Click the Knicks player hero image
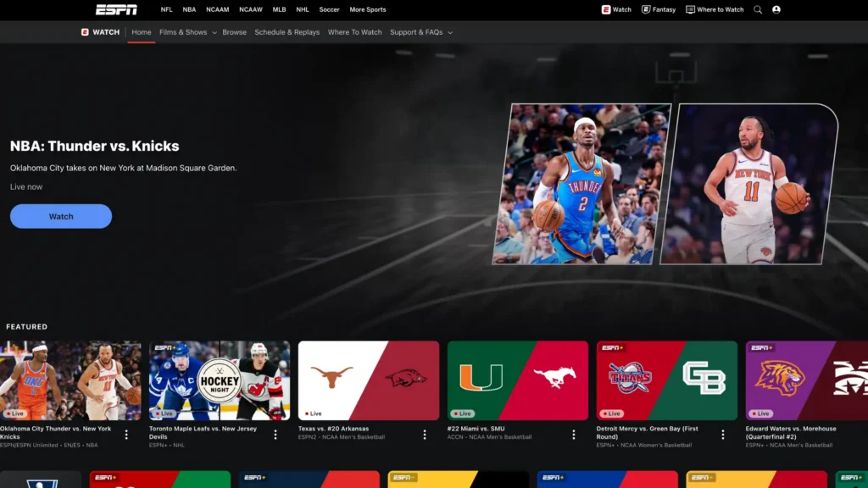The height and width of the screenshot is (488, 868). click(748, 184)
